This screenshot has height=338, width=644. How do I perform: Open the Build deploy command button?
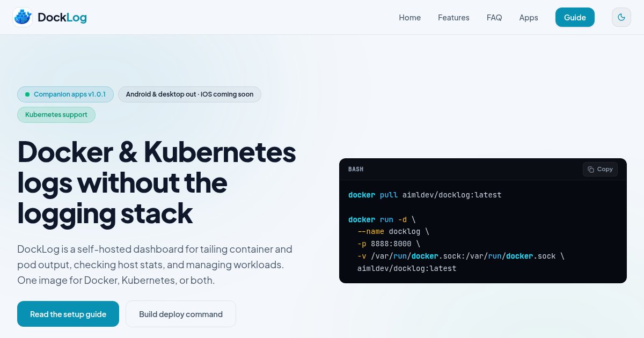point(181,314)
